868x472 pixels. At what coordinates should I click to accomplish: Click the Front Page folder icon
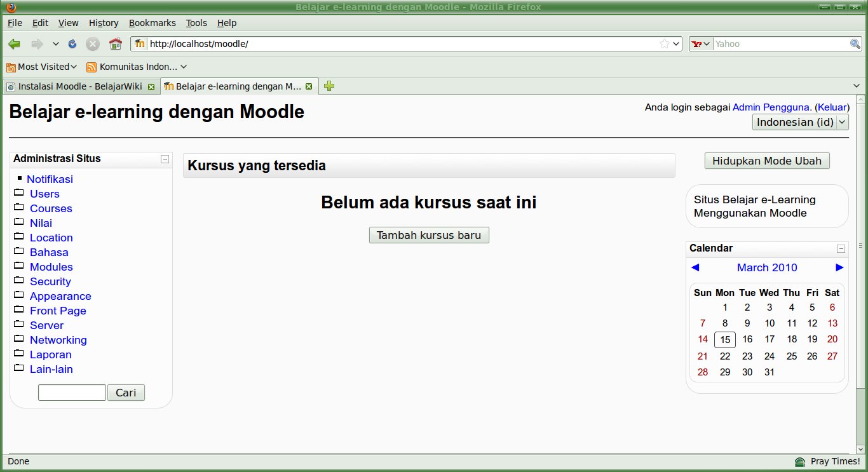point(18,309)
